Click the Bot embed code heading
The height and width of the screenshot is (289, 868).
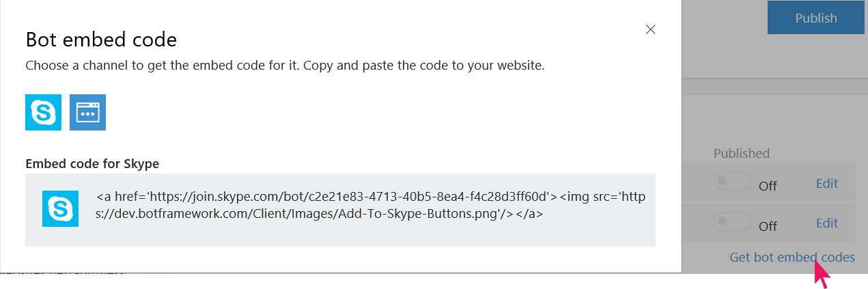pyautogui.click(x=101, y=40)
